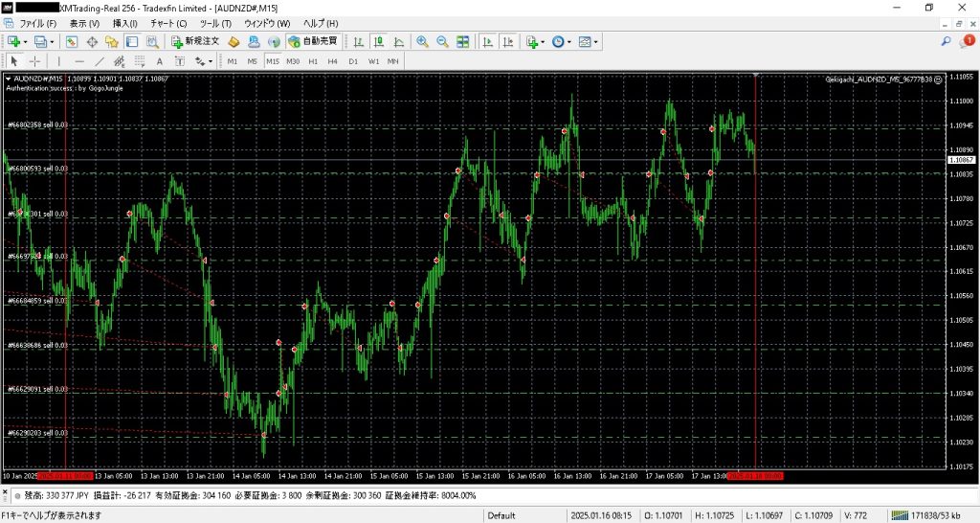The width and height of the screenshot is (980, 523).
Task: Click the zoom out magnifier icon
Action: tap(442, 42)
